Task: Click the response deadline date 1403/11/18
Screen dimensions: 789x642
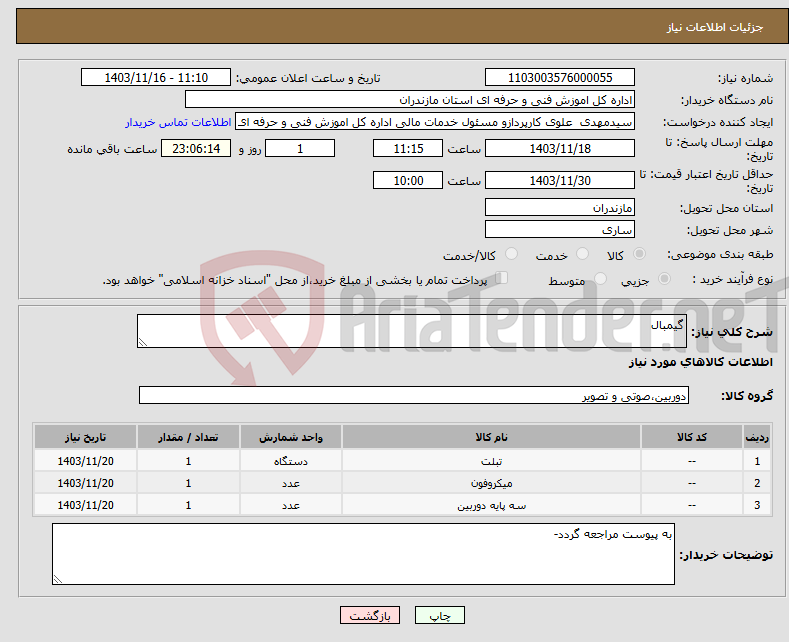Action: coord(560,148)
